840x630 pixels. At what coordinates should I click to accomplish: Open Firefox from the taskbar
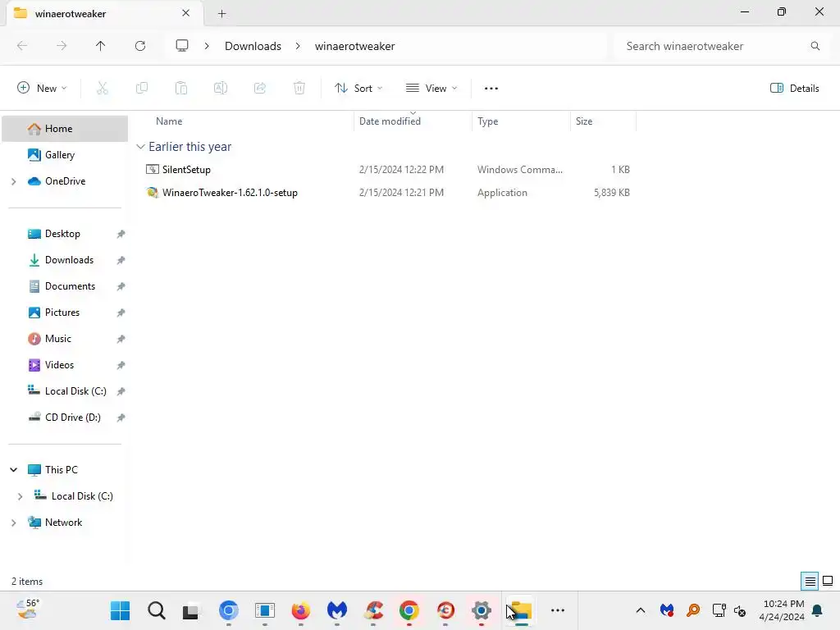(x=300, y=610)
